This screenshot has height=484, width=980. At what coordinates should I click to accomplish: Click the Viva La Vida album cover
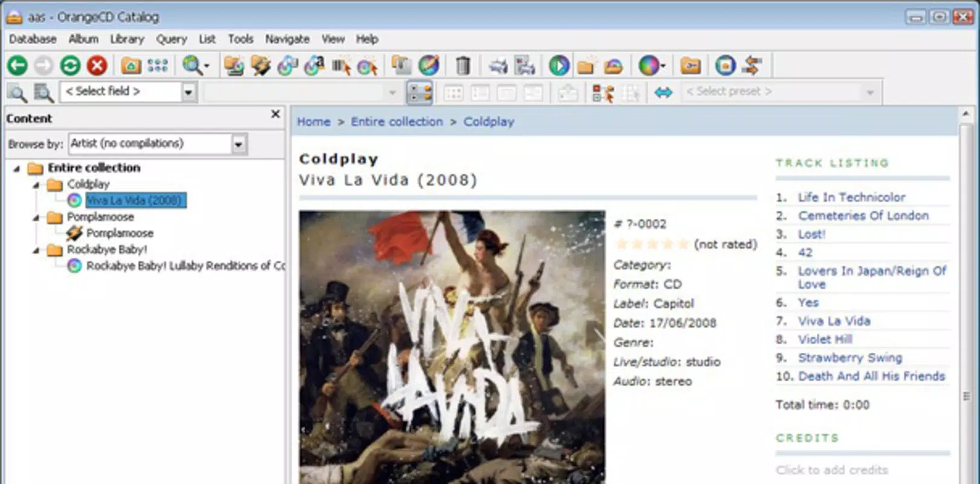452,347
